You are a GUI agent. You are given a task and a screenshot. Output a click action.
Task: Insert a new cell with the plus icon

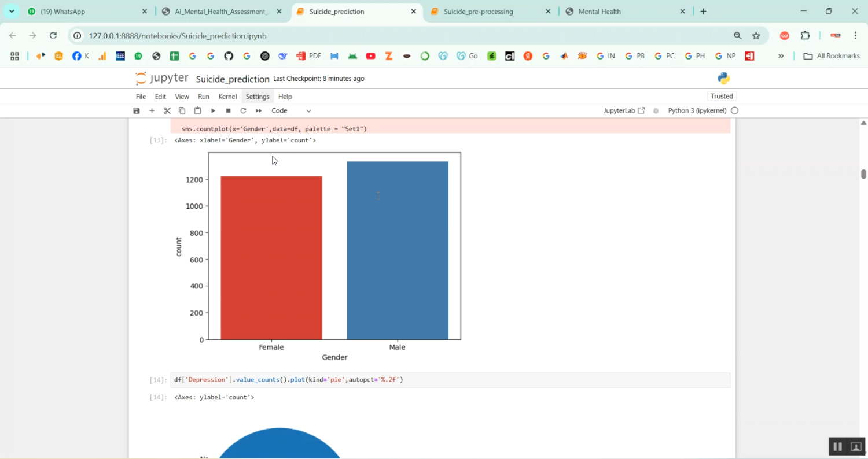[152, 110]
